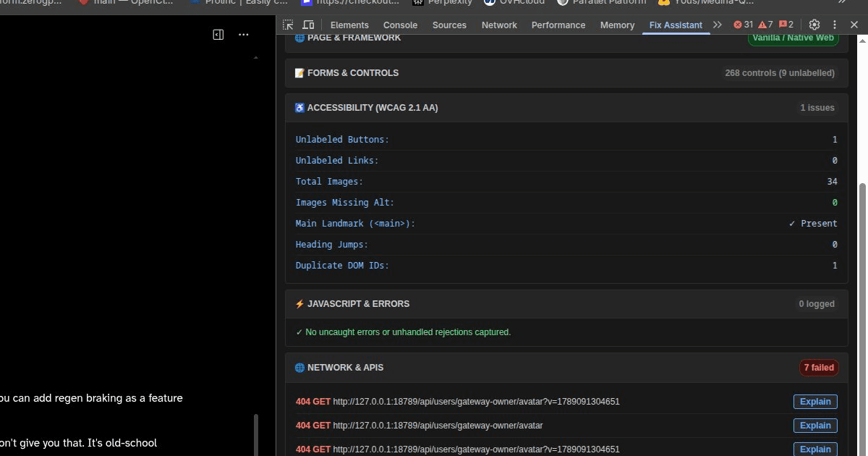Click the 1 issues badge
This screenshot has width=868, height=456.
click(x=817, y=108)
